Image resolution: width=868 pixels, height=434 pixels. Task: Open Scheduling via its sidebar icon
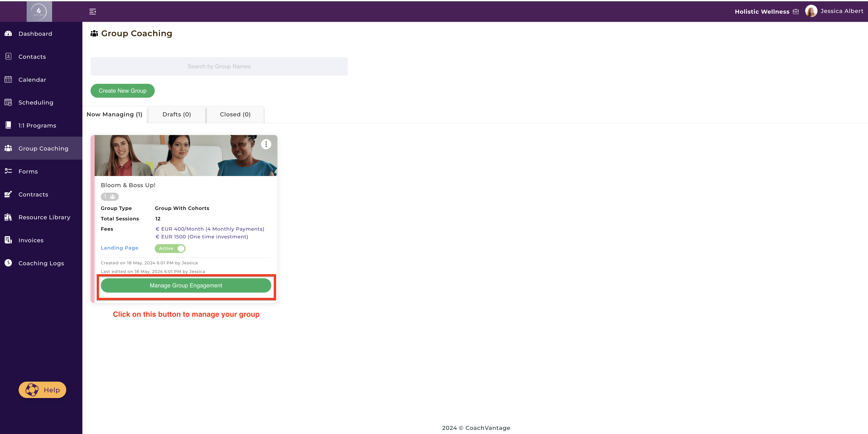8,102
